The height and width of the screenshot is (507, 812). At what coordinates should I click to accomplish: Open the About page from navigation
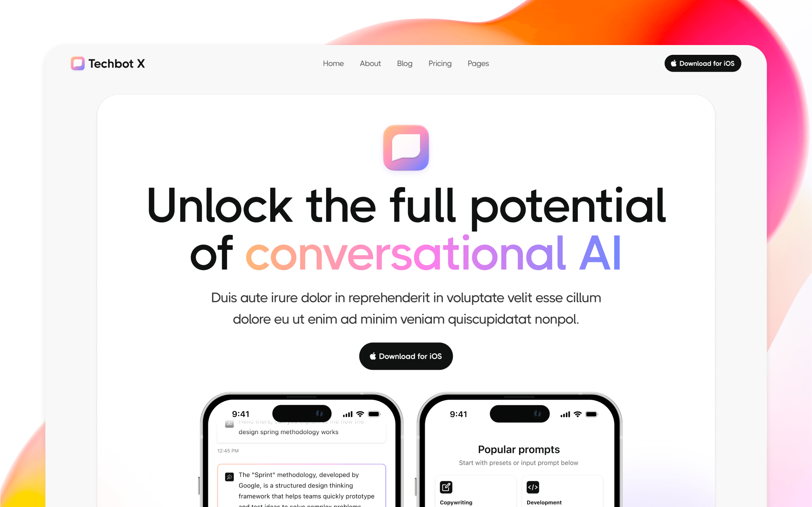pos(370,63)
